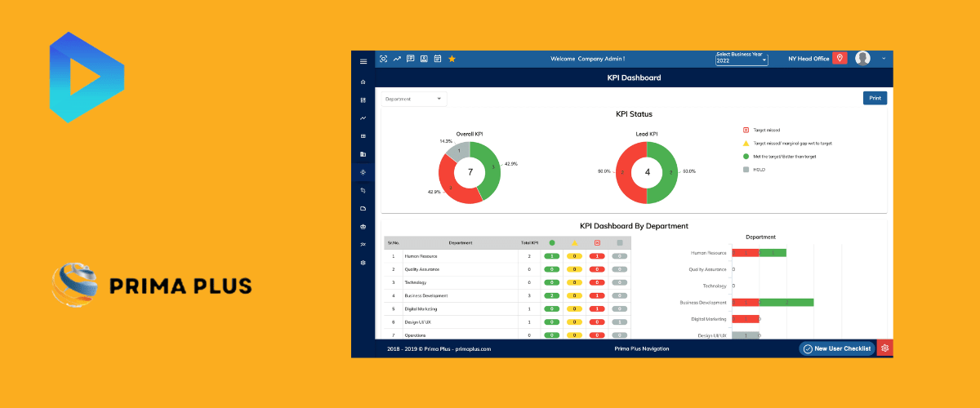Click the Print button
980x408 pixels.
pos(875,98)
